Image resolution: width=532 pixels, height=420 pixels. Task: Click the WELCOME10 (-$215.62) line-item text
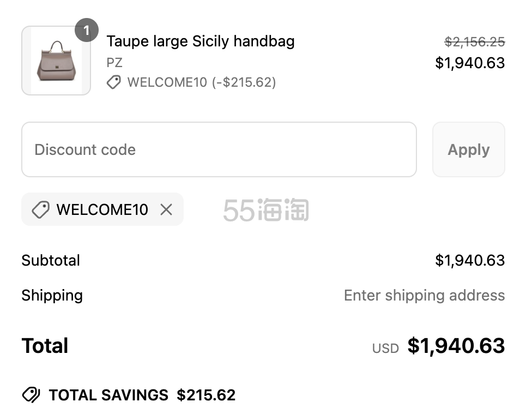click(202, 82)
